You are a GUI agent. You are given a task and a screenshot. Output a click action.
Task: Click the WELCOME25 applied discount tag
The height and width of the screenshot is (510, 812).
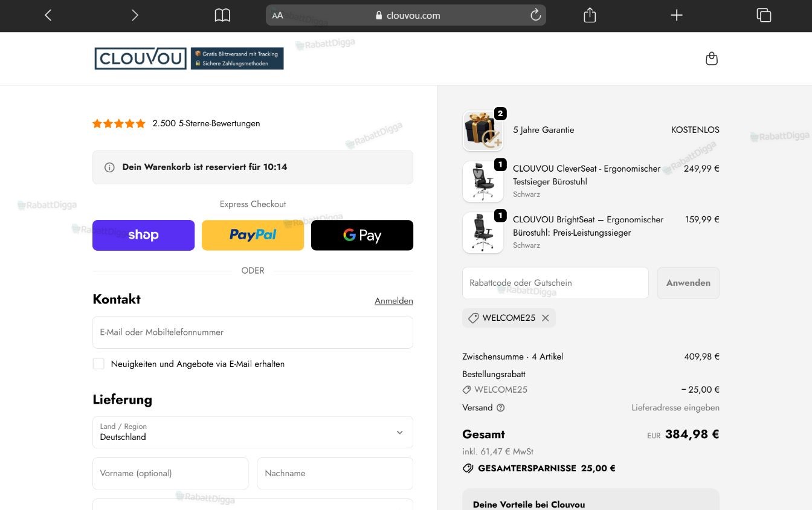(509, 318)
